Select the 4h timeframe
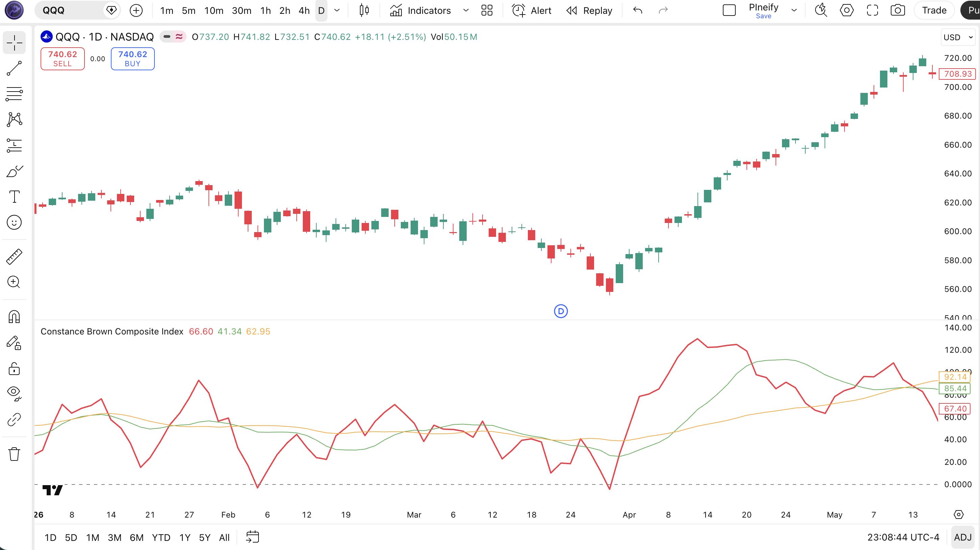Viewport: 980px width, 550px height. 304,10
